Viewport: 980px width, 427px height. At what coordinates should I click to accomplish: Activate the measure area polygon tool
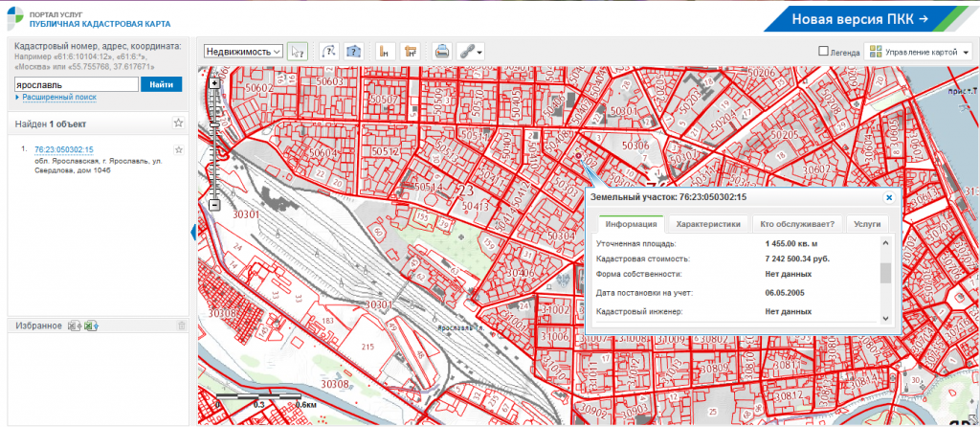coord(412,52)
